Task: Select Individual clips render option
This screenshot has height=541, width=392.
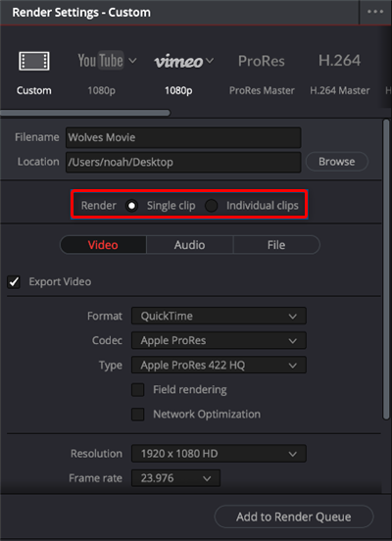Action: point(211,206)
